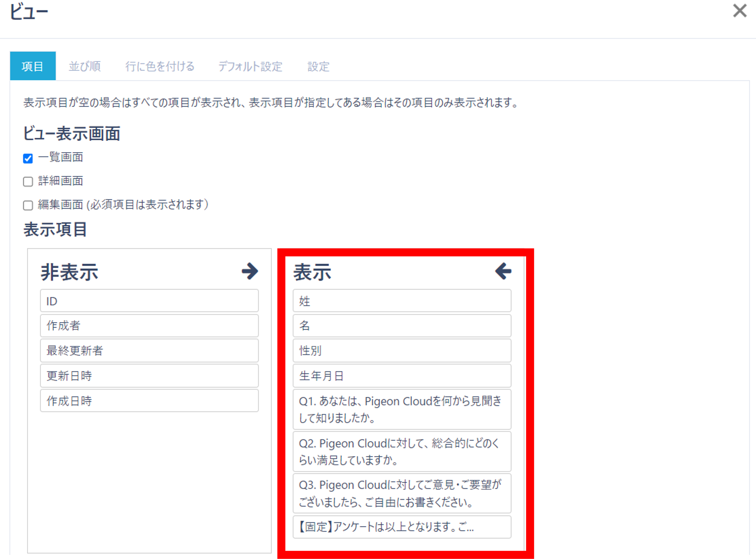Switch to the 並び順 tab
This screenshot has width=756, height=559.
85,66
